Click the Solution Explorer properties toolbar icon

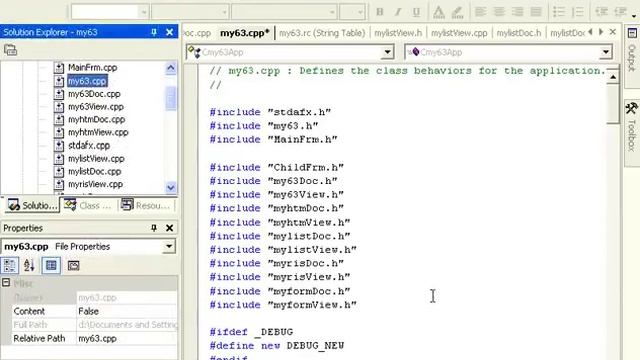pyautogui.click(x=11, y=50)
